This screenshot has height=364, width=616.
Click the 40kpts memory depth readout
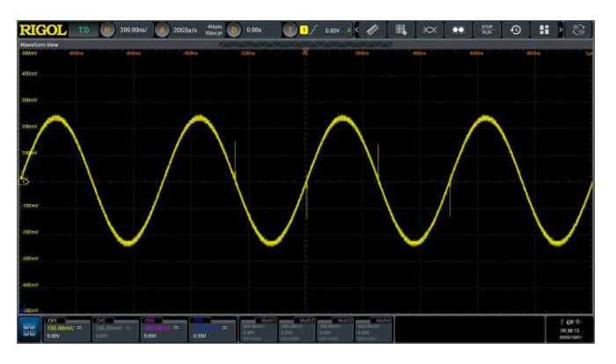click(215, 26)
